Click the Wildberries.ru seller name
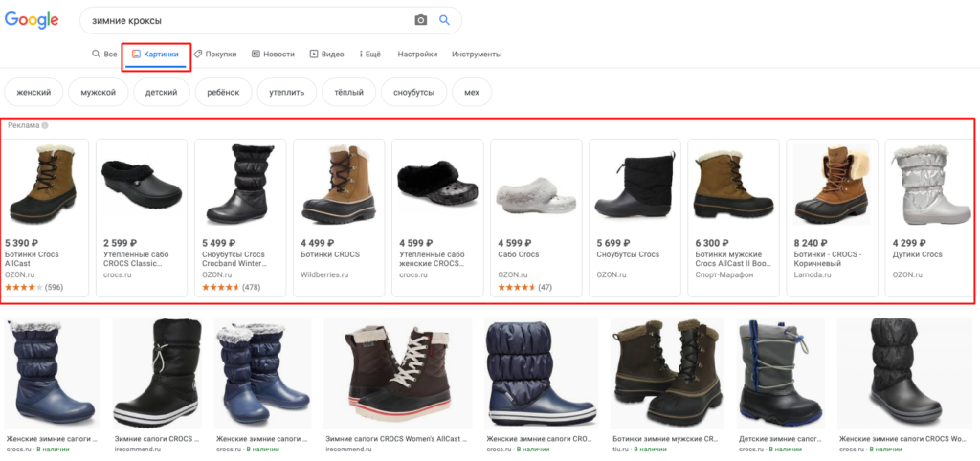Viewport: 980px width, 461px height. (324, 274)
